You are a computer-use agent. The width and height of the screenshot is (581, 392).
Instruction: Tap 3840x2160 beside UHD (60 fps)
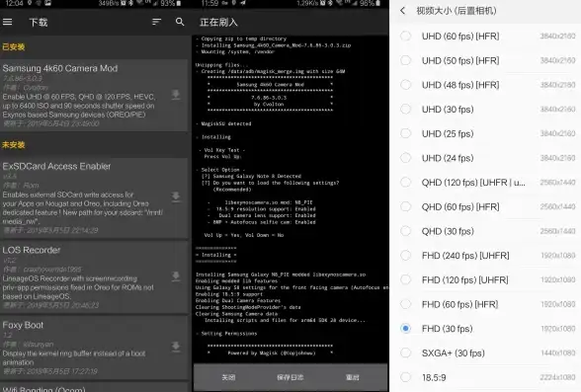pos(557,37)
